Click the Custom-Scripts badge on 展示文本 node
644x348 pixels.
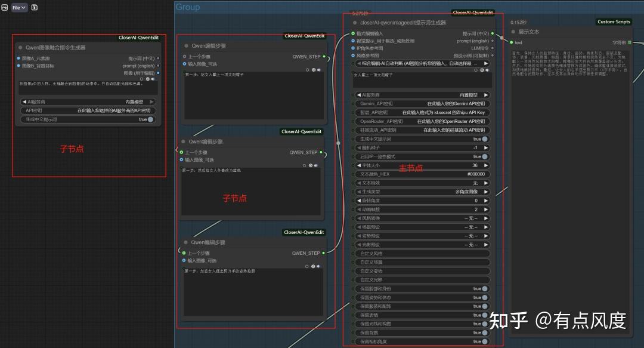click(x=614, y=22)
